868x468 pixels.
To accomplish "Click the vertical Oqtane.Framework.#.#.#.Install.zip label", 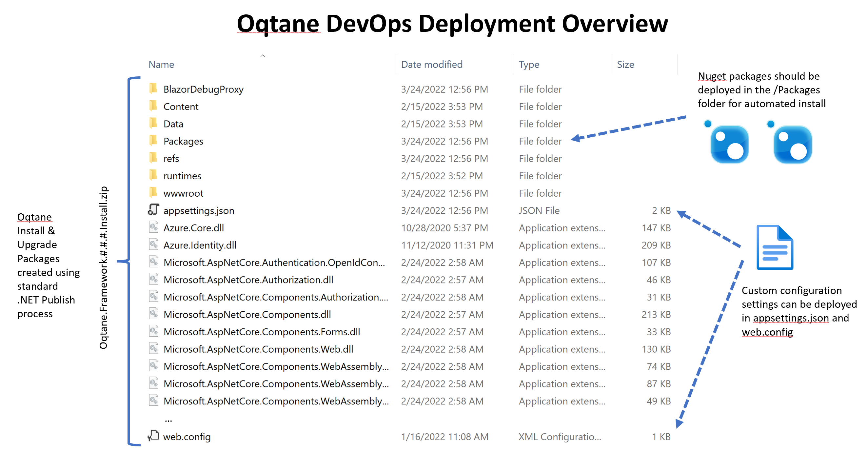I will [x=104, y=267].
